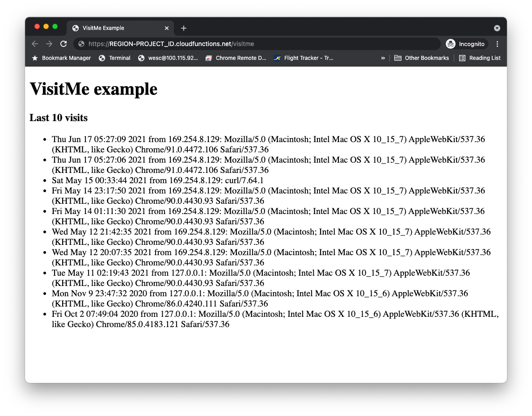
Task: Click the site info globe icon
Action: 81,44
